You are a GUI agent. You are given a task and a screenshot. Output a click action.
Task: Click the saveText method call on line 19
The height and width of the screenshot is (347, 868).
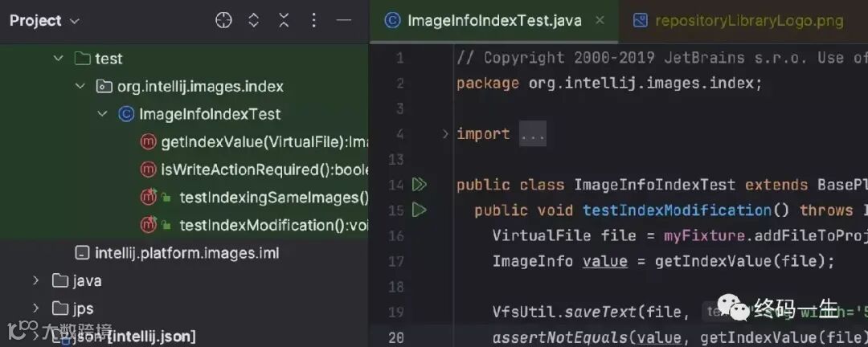point(600,312)
